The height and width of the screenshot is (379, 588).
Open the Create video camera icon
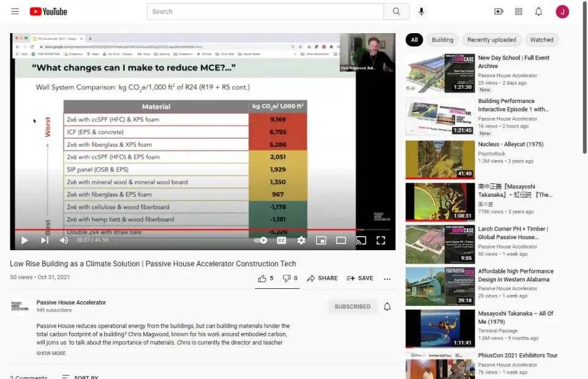click(x=499, y=12)
